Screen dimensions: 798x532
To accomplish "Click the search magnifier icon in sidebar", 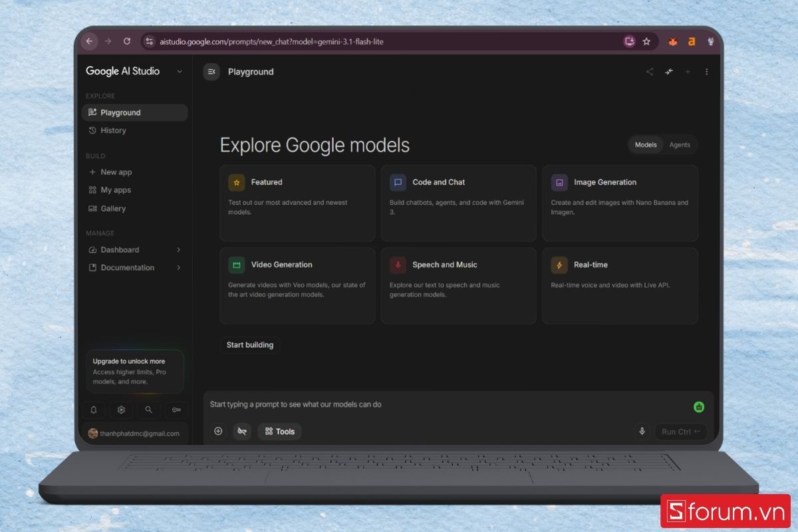I will [x=149, y=410].
